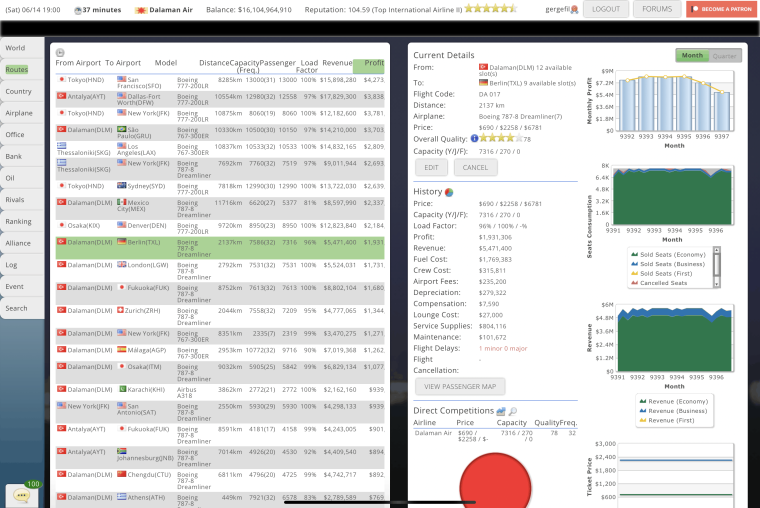Click the German flag beside Berlin(TXL) in Current Details
The height and width of the screenshot is (508, 760).
[483, 83]
